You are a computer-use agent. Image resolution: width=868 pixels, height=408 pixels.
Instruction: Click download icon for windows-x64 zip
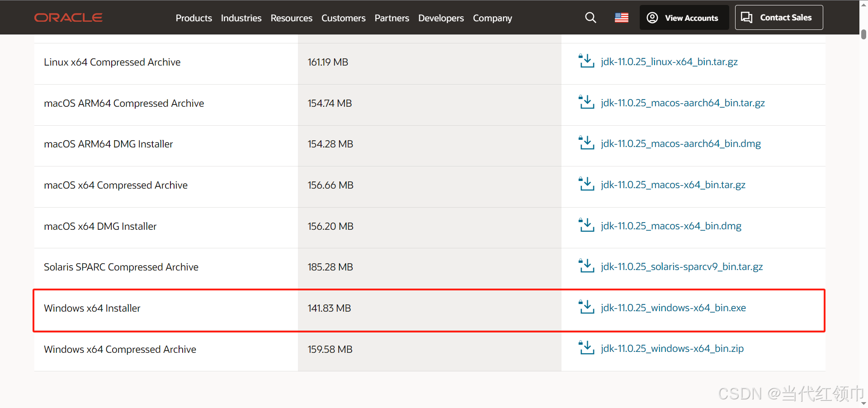click(586, 348)
